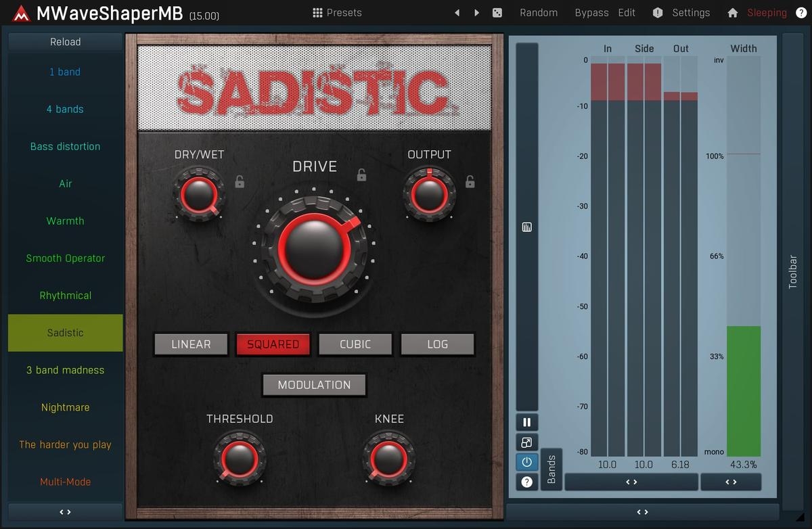Expand the arrows under In/Side/Out meters
The height and width of the screenshot is (529, 812).
631,482
